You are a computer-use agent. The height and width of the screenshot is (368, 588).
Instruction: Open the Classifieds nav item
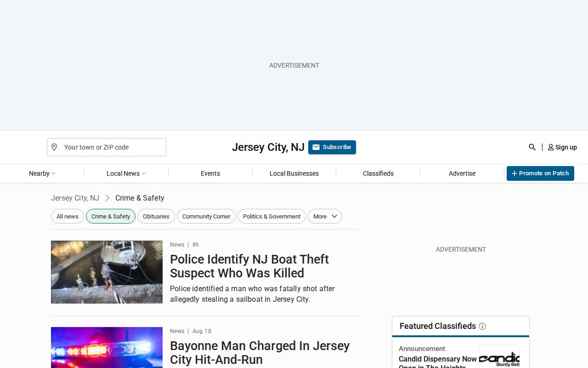click(378, 173)
